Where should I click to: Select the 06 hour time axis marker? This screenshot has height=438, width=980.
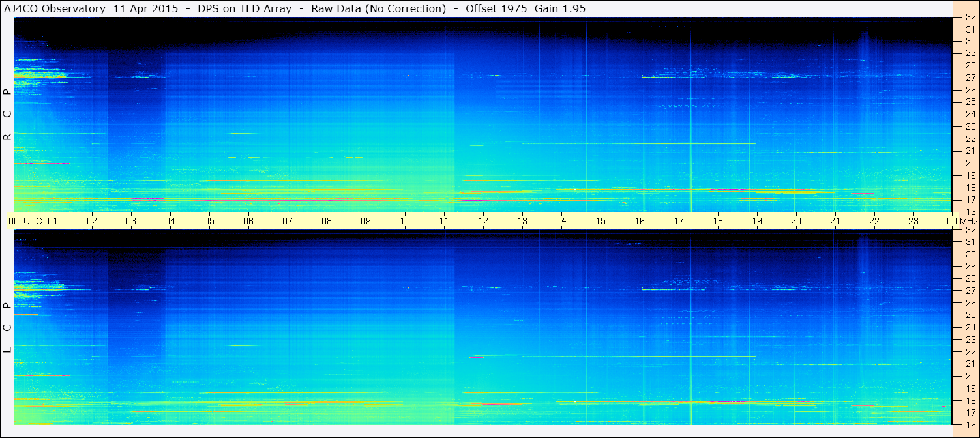pyautogui.click(x=248, y=221)
